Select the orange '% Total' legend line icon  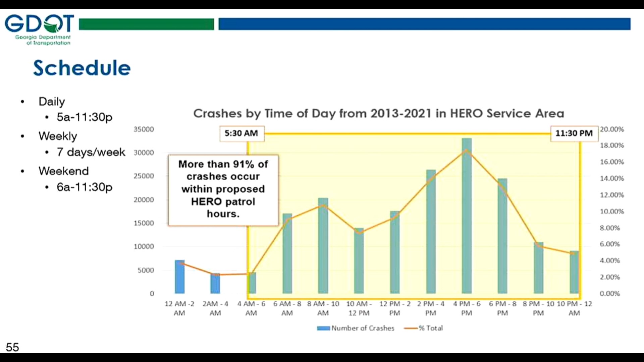pyautogui.click(x=412, y=328)
